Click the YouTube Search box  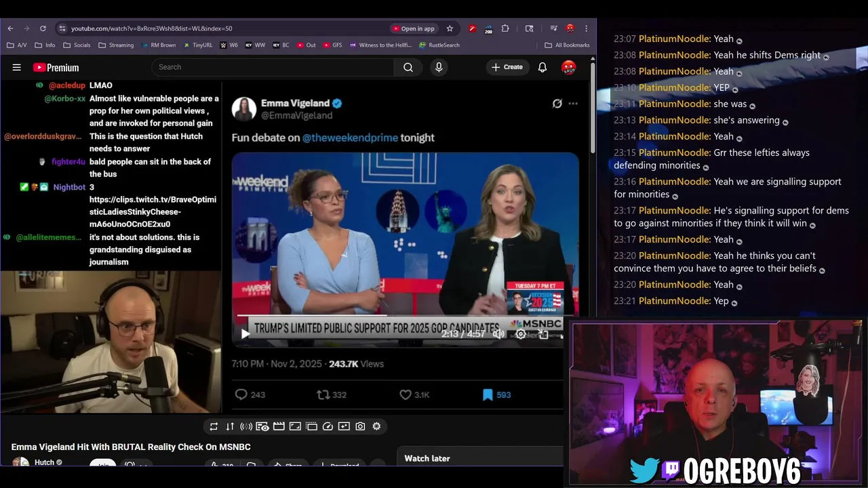click(x=273, y=67)
